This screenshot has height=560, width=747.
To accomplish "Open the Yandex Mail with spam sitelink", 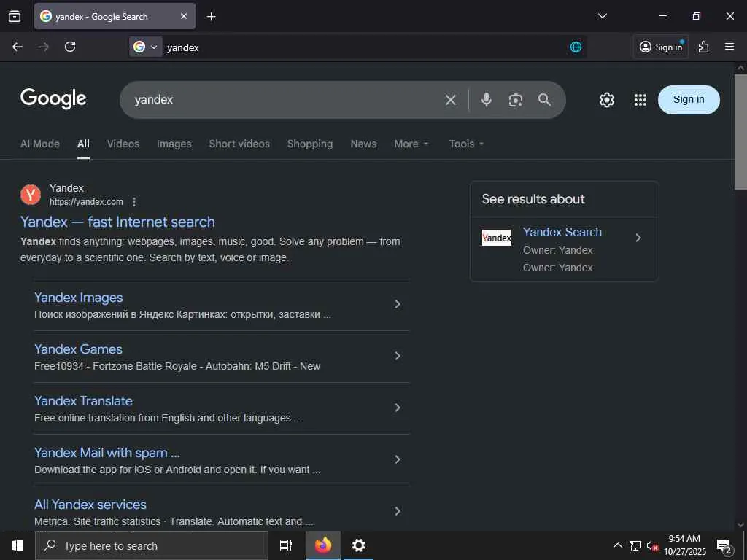I will 107,453.
